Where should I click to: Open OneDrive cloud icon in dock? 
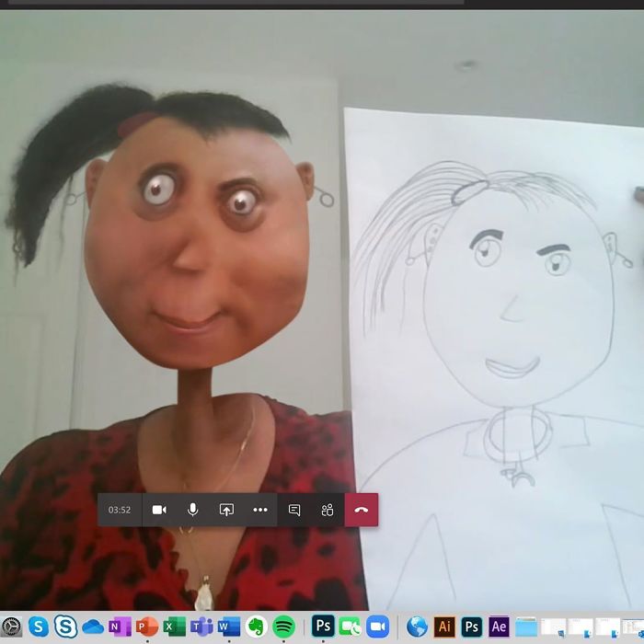pyautogui.click(x=93, y=627)
